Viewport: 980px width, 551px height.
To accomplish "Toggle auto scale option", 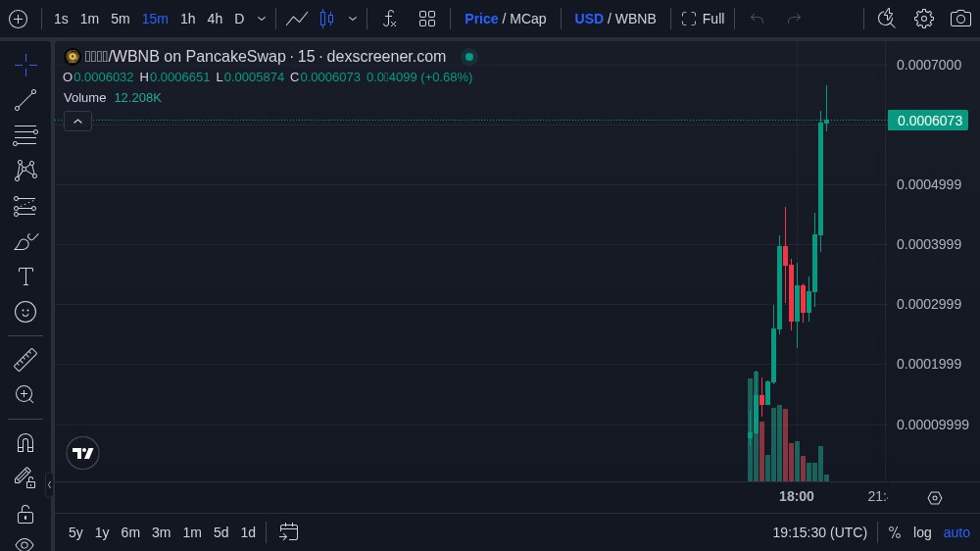I will 956,532.
